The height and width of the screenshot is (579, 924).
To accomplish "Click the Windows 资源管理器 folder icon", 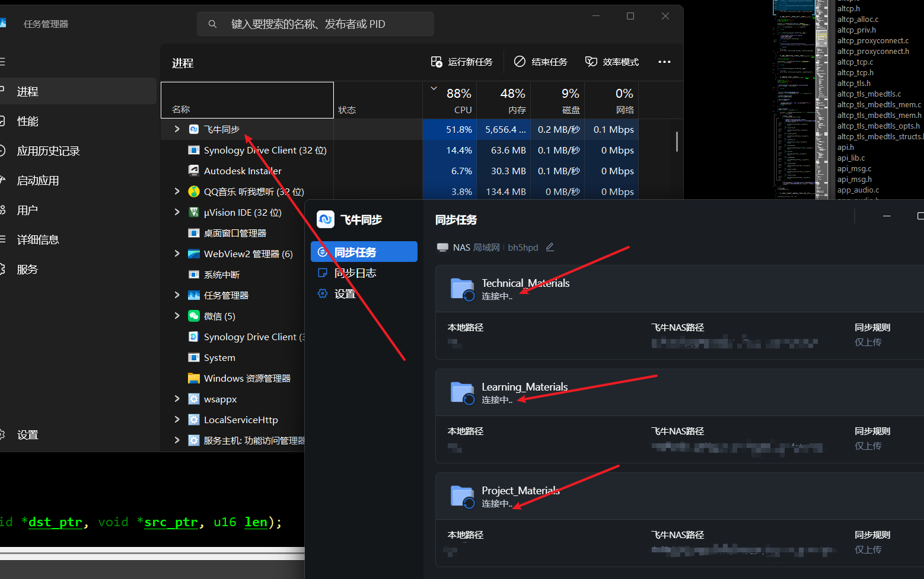I will click(194, 378).
